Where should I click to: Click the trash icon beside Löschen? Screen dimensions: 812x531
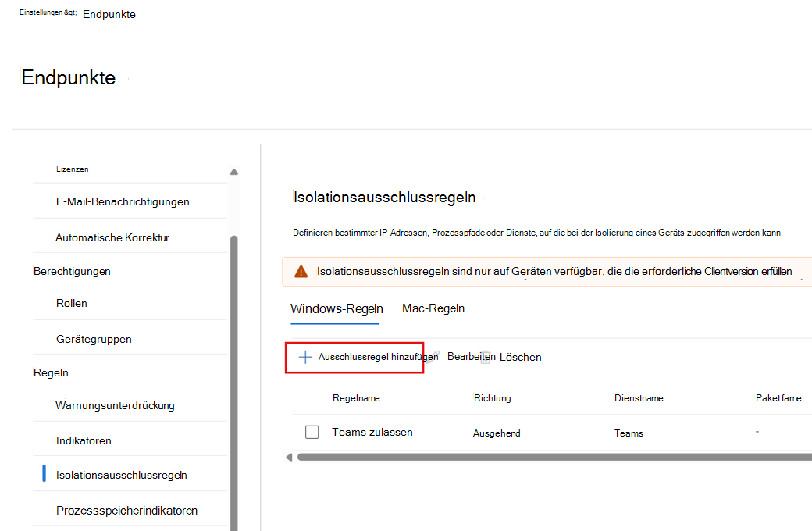[486, 356]
